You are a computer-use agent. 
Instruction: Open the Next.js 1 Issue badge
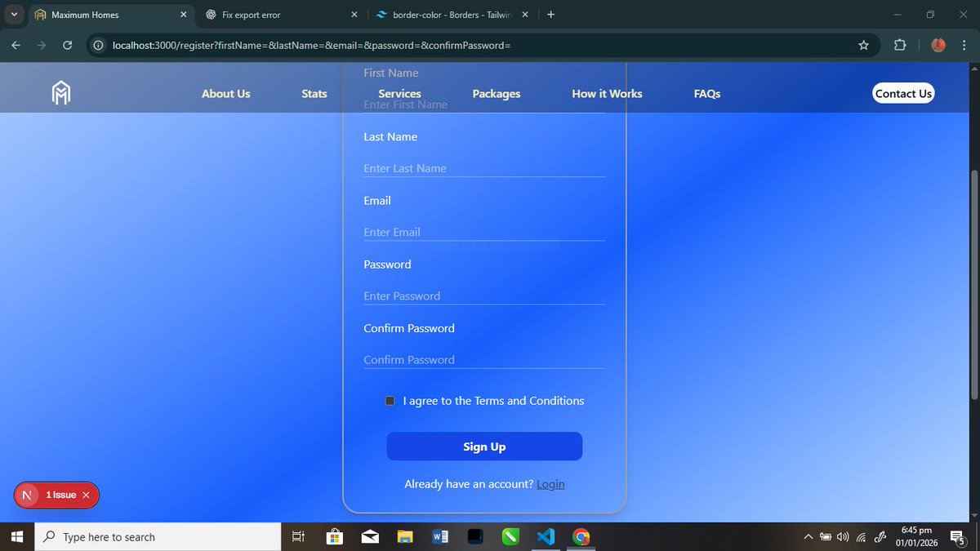(x=61, y=495)
